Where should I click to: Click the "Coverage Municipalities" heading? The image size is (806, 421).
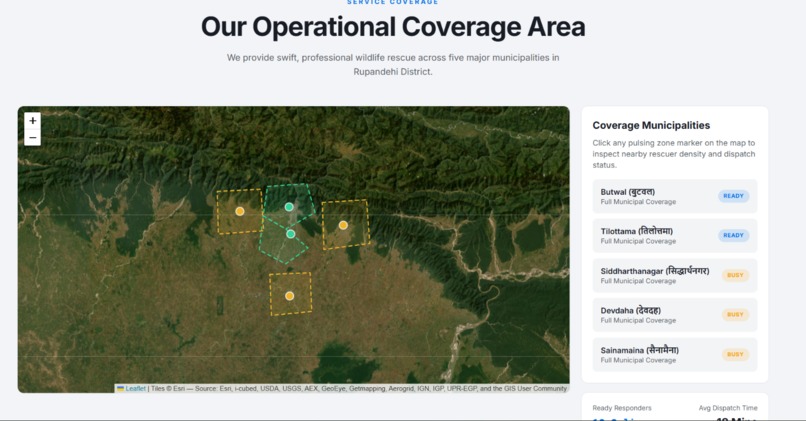[x=651, y=125]
